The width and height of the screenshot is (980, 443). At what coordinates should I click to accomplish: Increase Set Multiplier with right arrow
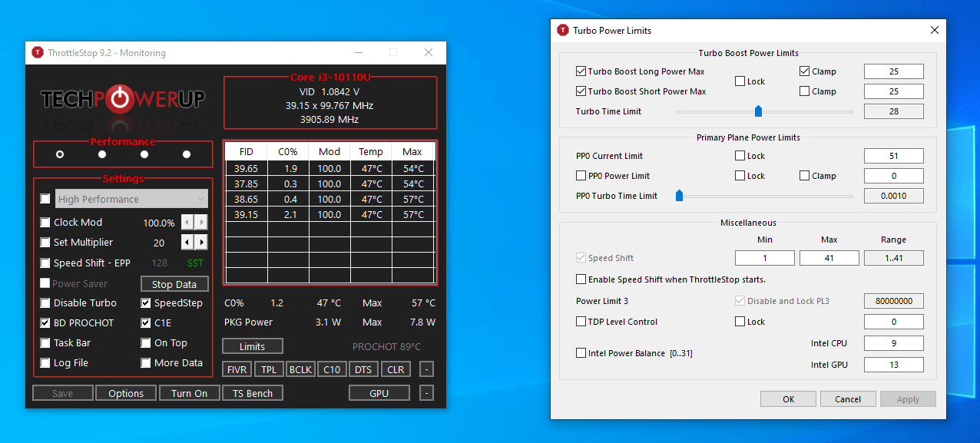[x=201, y=243]
